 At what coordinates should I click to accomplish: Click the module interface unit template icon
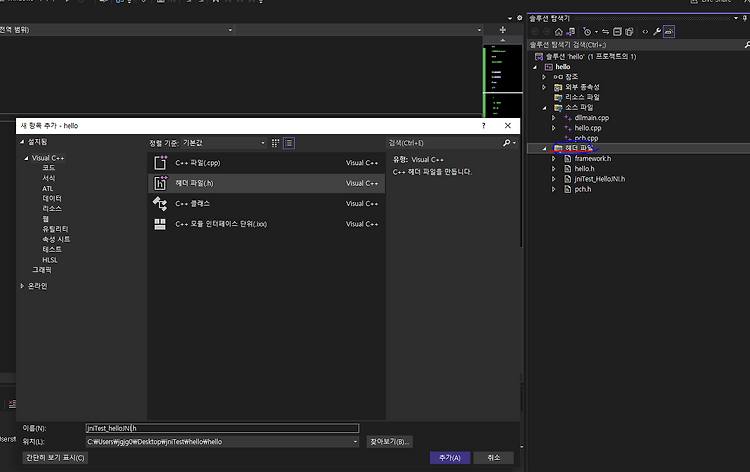[x=160, y=224]
